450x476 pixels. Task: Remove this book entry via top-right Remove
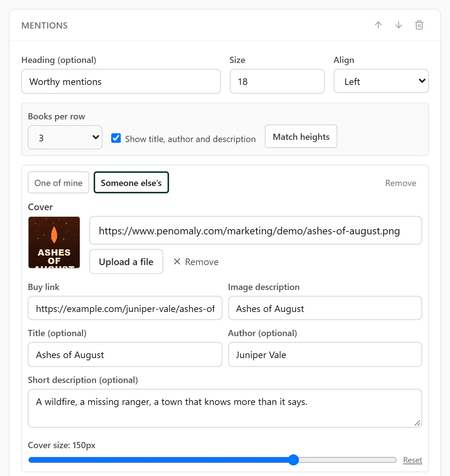coord(401,183)
